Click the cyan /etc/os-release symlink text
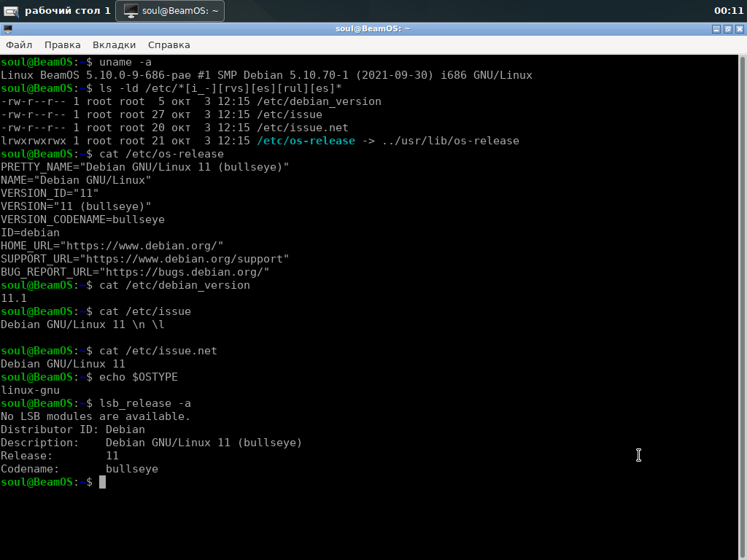The image size is (747, 560). pyautogui.click(x=306, y=141)
